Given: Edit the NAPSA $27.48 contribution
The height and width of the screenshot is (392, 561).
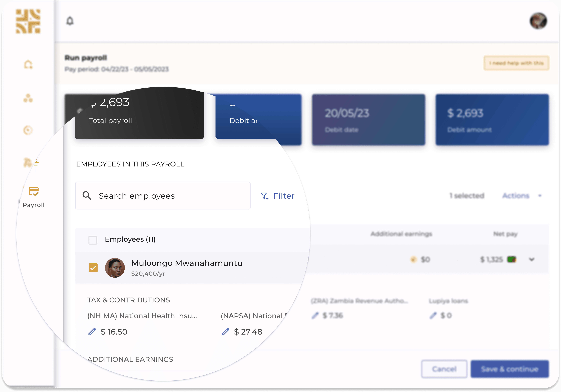Looking at the screenshot, I should (x=226, y=332).
